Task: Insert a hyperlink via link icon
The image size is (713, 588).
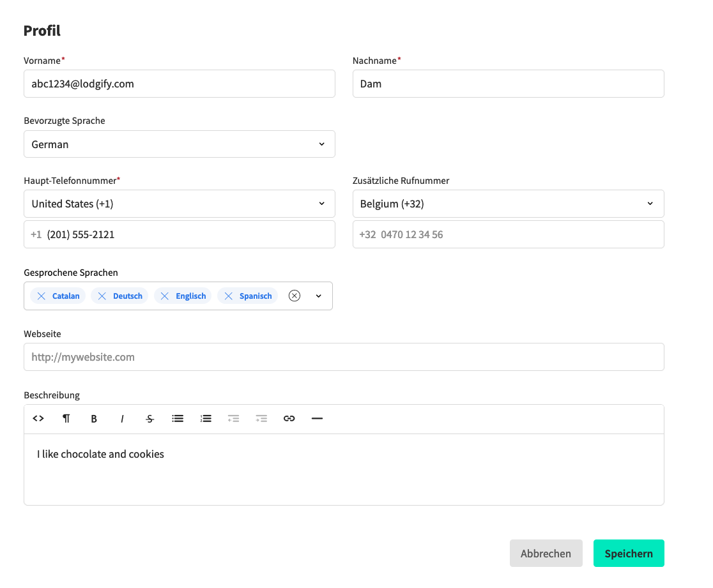Action: click(x=289, y=419)
